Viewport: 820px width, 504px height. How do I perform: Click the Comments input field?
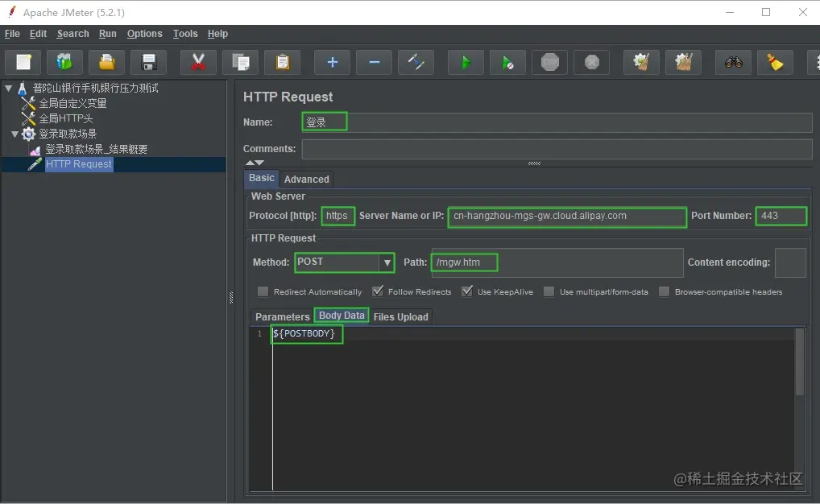point(557,149)
